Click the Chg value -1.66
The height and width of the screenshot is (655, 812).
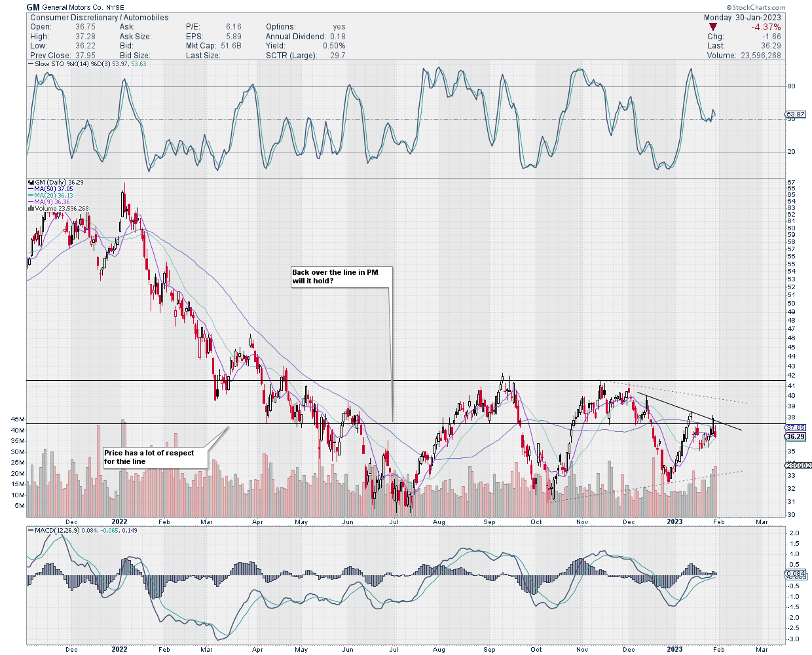[771, 37]
